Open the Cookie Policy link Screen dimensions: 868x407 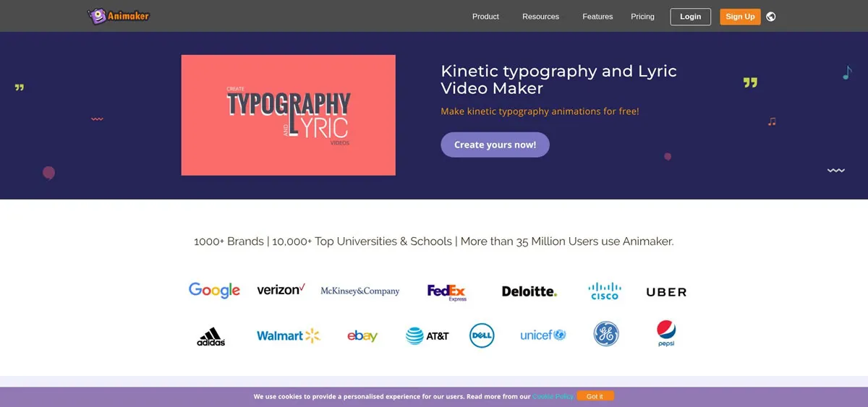pyautogui.click(x=553, y=397)
